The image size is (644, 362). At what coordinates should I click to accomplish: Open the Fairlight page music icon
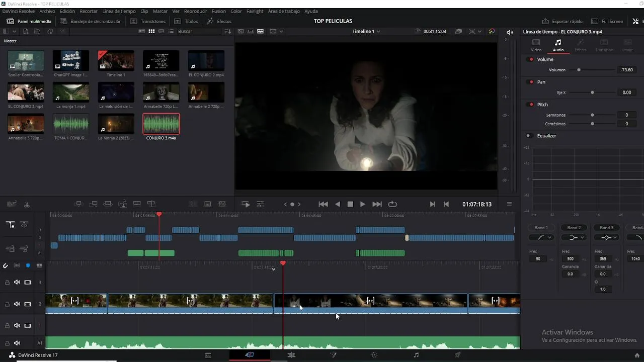(x=416, y=355)
